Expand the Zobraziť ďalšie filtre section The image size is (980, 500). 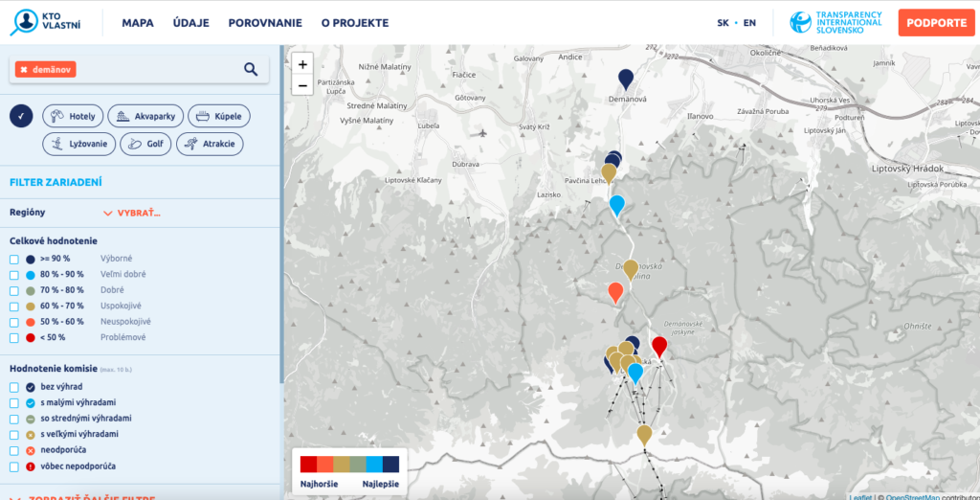coord(86,496)
